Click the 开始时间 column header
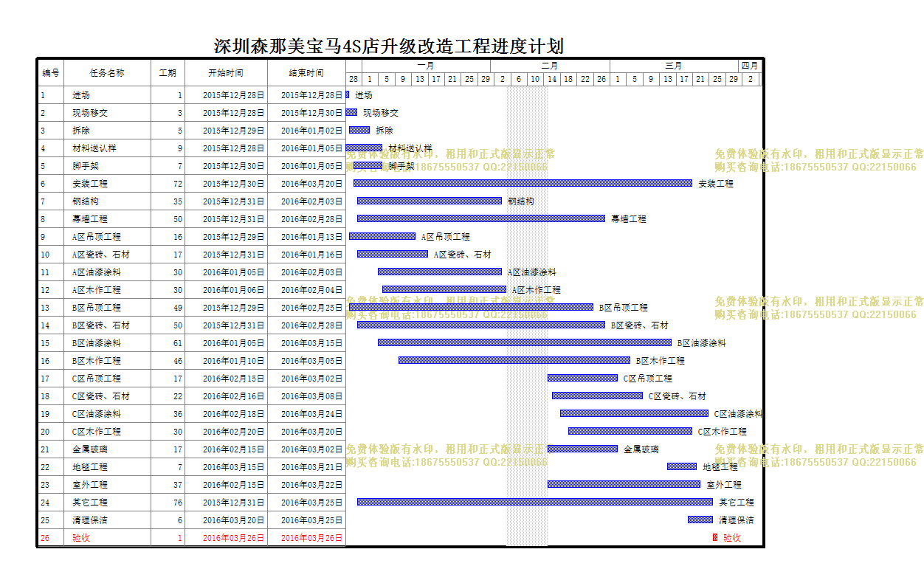Image resolution: width=924 pixels, height=583 pixels. point(226,73)
